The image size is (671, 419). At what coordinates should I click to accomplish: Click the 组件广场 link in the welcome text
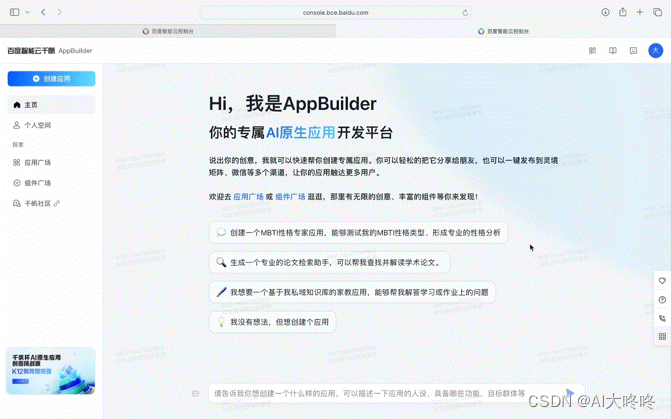[x=290, y=197]
